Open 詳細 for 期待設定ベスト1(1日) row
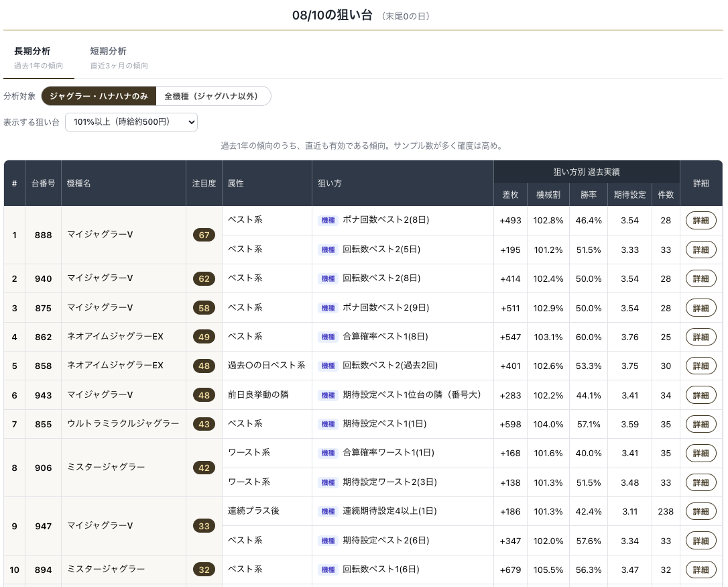This screenshot has width=728, height=587. coord(701,425)
